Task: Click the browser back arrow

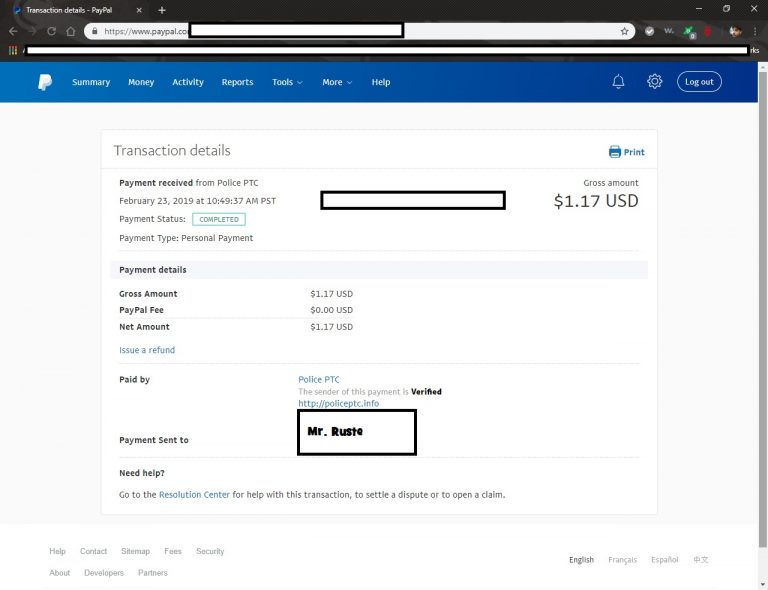Action: coord(13,31)
